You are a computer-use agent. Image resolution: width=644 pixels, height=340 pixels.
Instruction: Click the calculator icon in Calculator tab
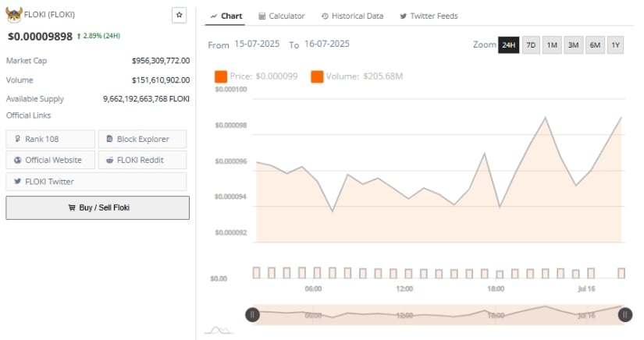[x=262, y=16]
